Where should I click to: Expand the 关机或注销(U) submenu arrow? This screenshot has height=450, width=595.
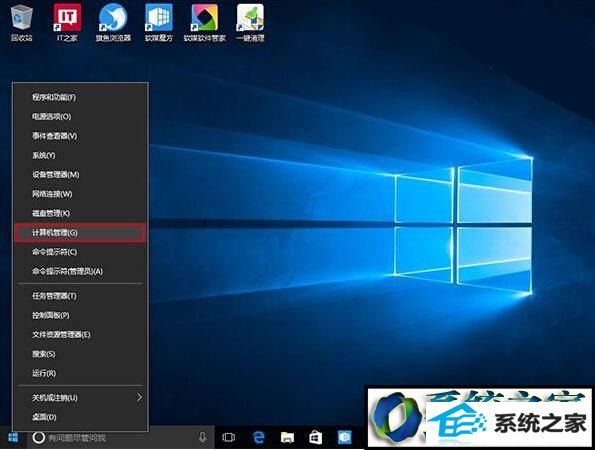click(x=139, y=397)
